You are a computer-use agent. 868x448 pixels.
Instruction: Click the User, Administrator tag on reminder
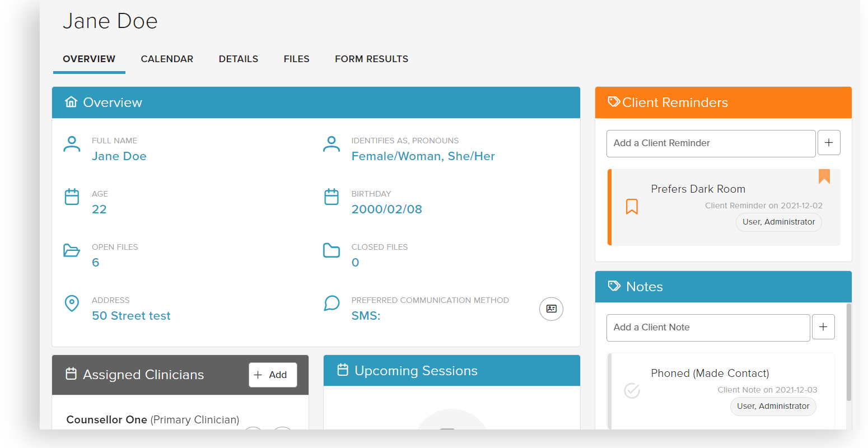pos(778,222)
